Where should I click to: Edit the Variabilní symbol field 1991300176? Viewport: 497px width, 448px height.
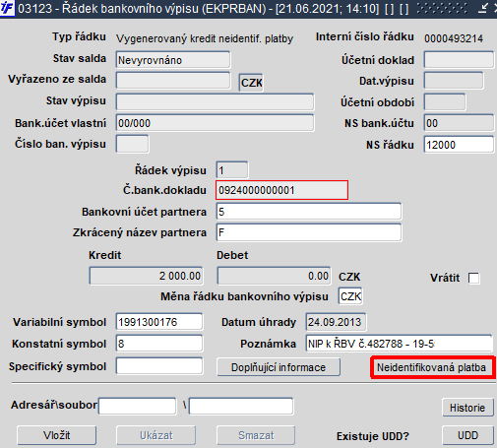(x=159, y=322)
